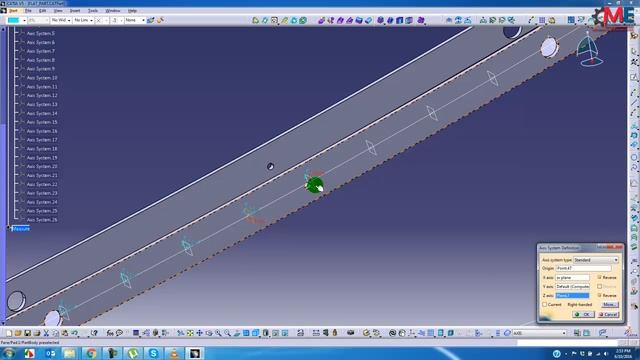Click the Print icon in bottom toolbar
The width and height of the screenshot is (640, 360).
click(x=36, y=333)
